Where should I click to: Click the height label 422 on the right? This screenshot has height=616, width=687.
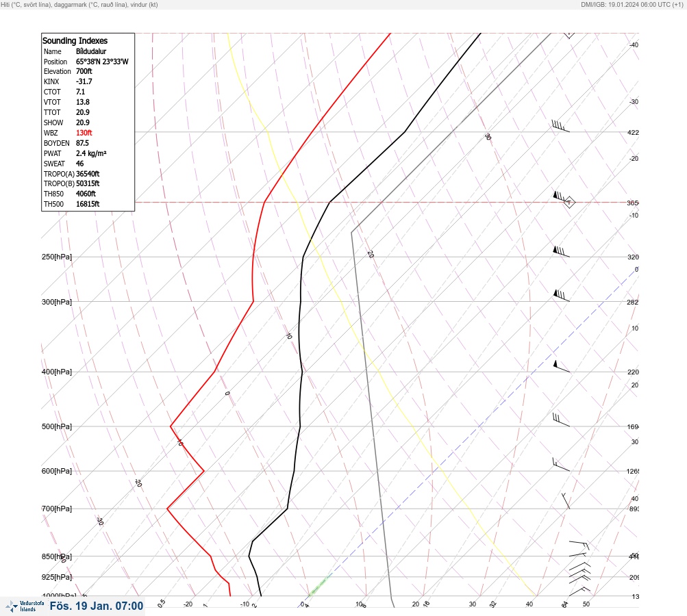click(x=633, y=132)
